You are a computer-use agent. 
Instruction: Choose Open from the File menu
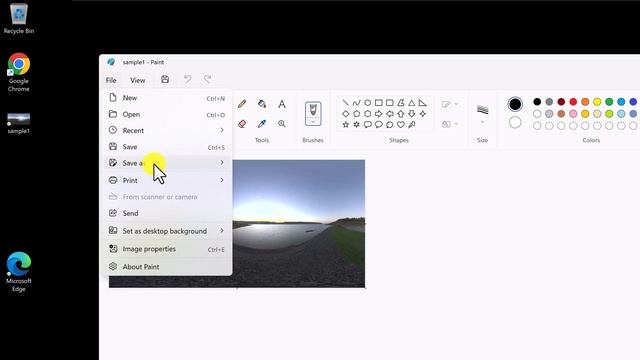click(168, 114)
